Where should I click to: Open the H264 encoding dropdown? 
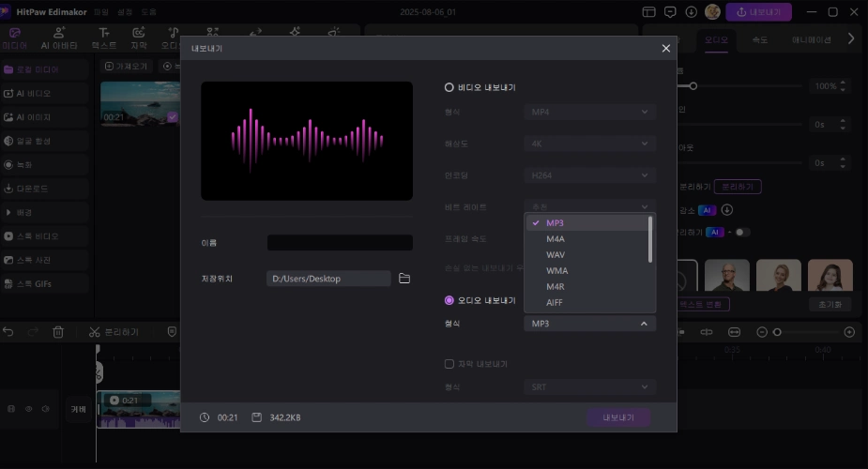tap(589, 175)
